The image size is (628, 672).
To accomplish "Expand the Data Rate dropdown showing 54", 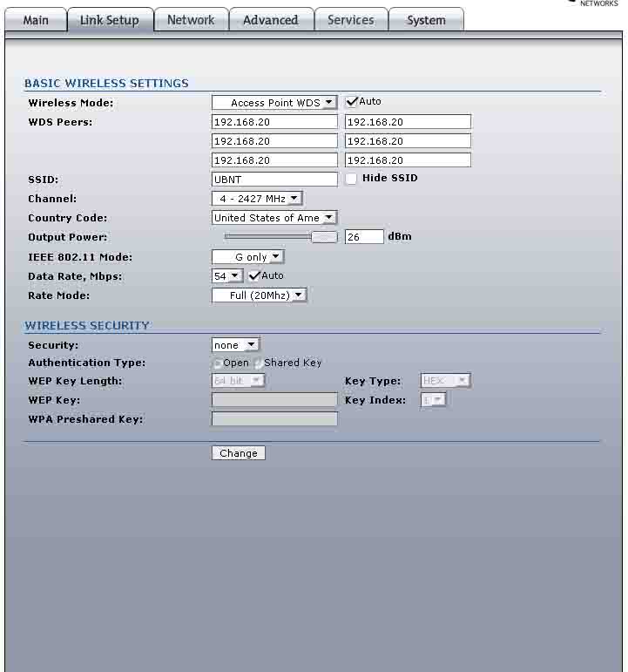I will click(x=227, y=276).
